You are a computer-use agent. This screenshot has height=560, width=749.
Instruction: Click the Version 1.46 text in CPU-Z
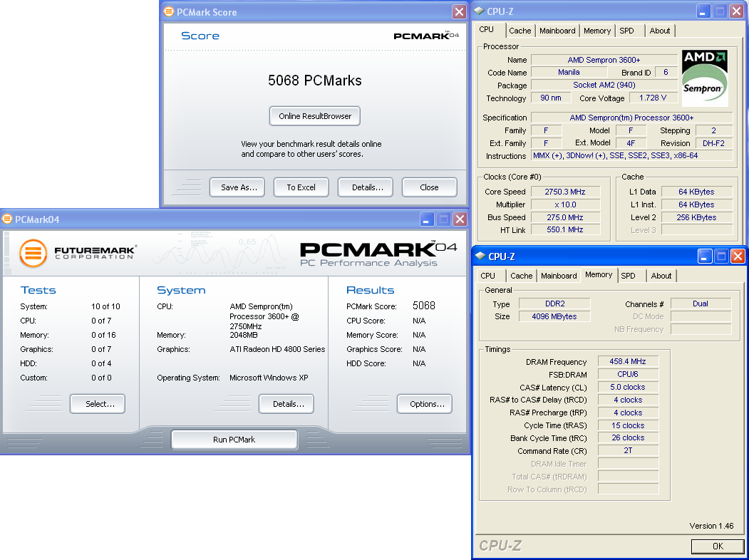pos(711,526)
